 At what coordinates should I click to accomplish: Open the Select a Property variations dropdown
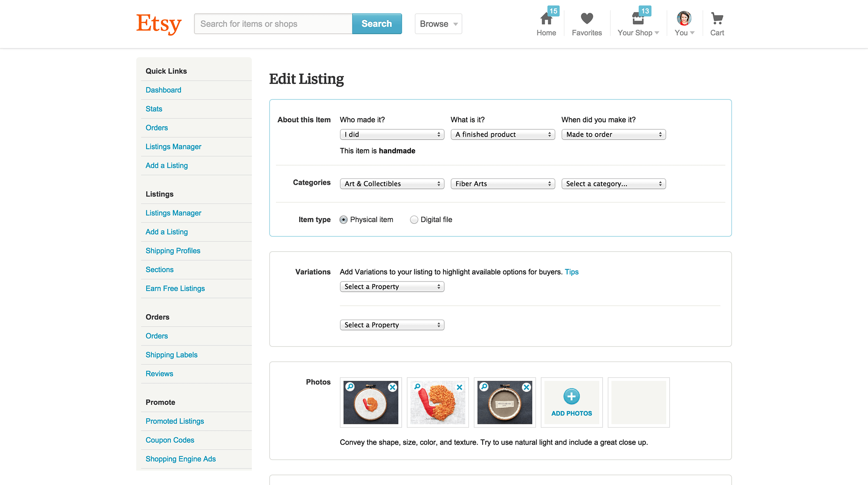391,287
